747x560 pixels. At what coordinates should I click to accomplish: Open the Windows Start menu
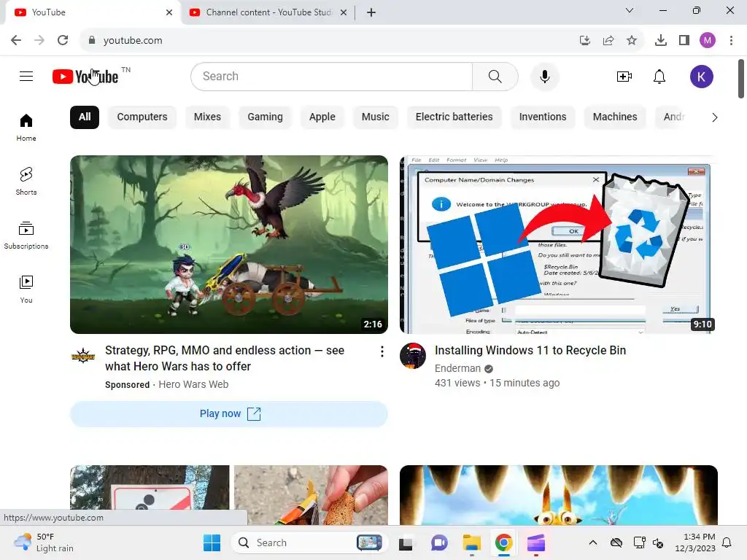[x=212, y=542]
